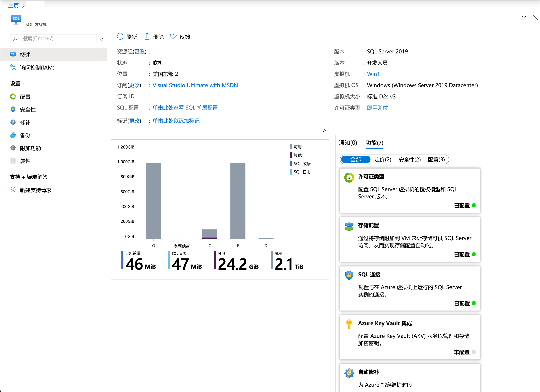Image resolution: width=540 pixels, height=392 pixels.
Task: Open the Win1 virtual machine link
Action: pos(373,74)
